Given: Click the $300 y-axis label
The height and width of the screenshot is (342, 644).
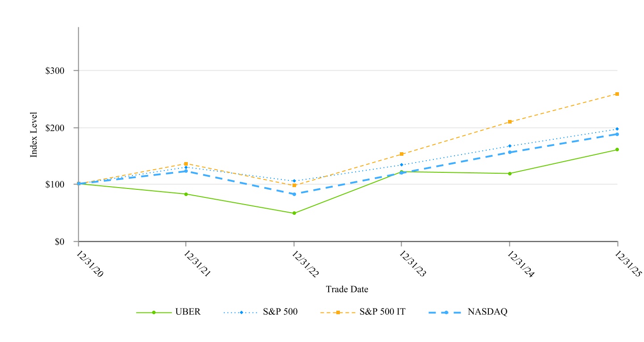Looking at the screenshot, I should [55, 71].
